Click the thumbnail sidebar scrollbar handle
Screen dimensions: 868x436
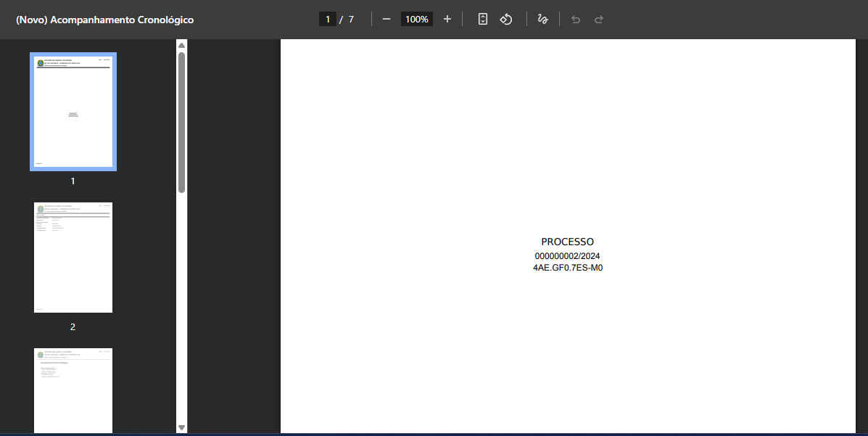click(182, 122)
